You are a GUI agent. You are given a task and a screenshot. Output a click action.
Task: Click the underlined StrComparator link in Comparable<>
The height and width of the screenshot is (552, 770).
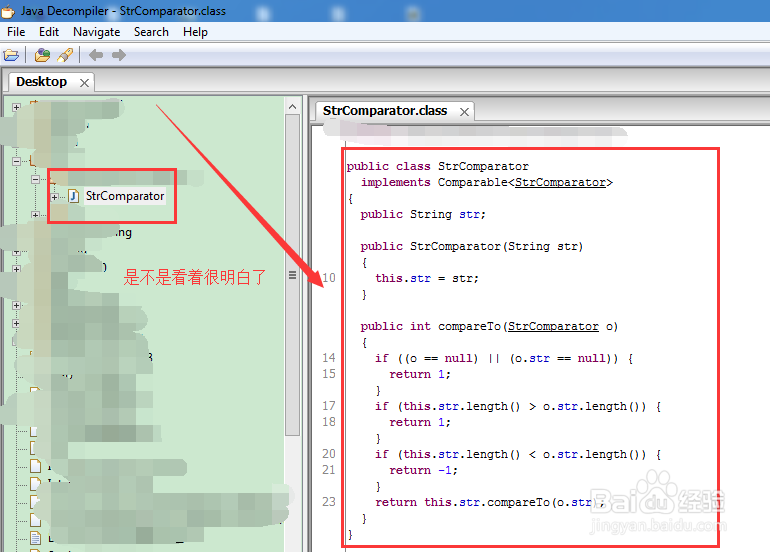coord(560,182)
